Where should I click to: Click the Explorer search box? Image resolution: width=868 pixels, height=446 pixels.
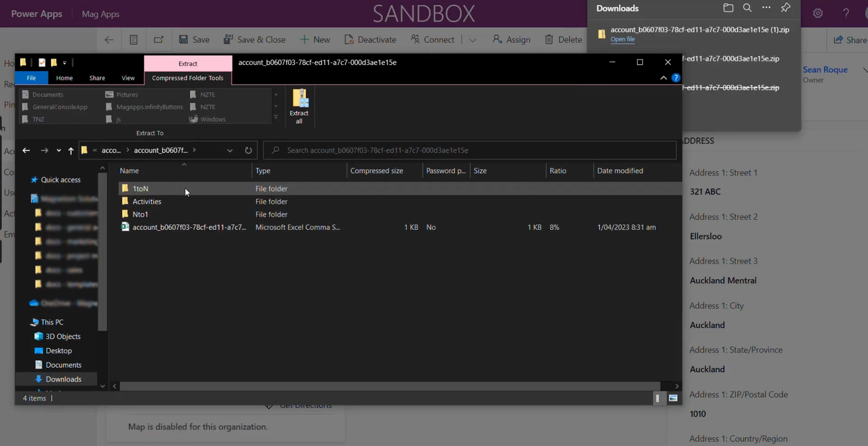[470, 151]
